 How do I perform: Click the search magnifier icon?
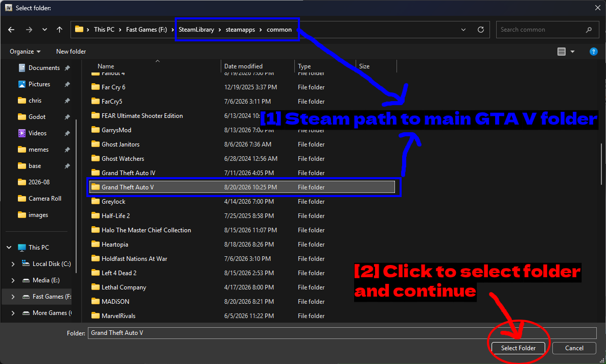[589, 29]
